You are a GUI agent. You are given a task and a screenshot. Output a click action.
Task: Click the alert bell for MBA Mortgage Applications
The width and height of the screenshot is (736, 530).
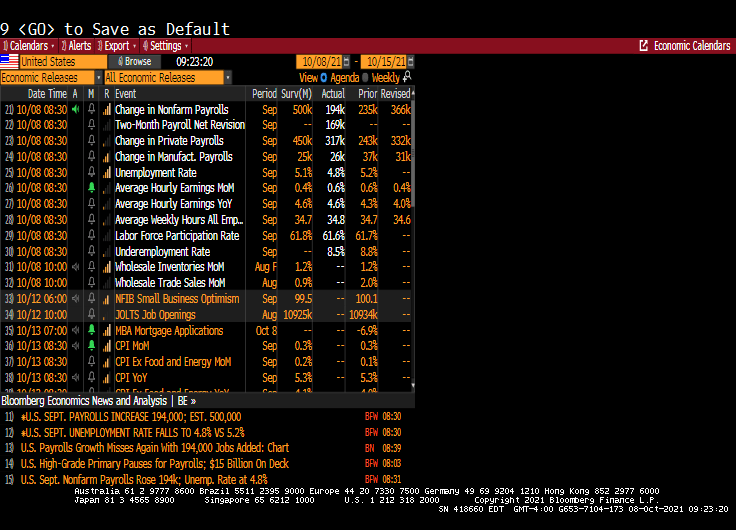click(x=91, y=330)
